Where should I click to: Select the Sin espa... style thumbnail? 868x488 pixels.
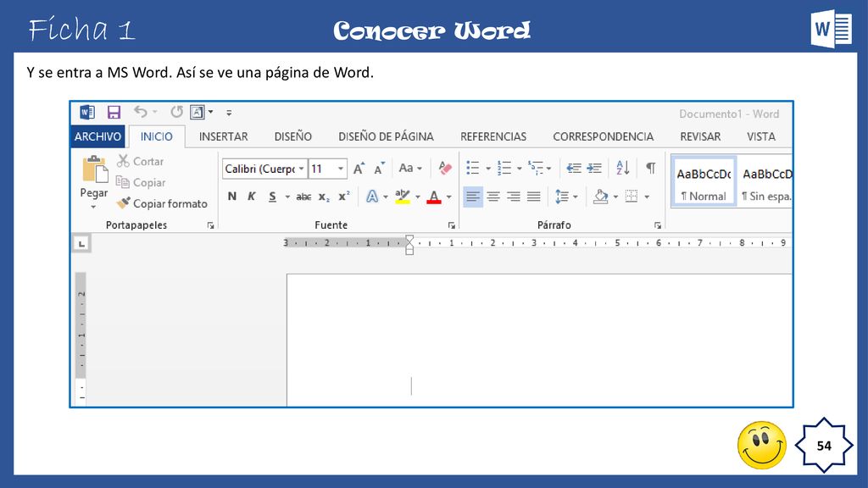(766, 183)
